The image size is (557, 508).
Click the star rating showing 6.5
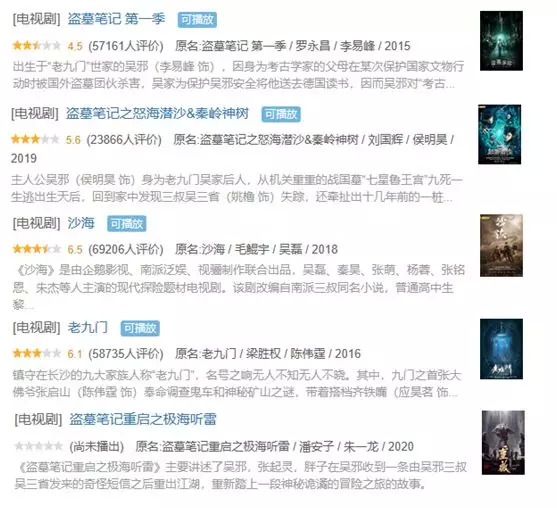[37, 249]
